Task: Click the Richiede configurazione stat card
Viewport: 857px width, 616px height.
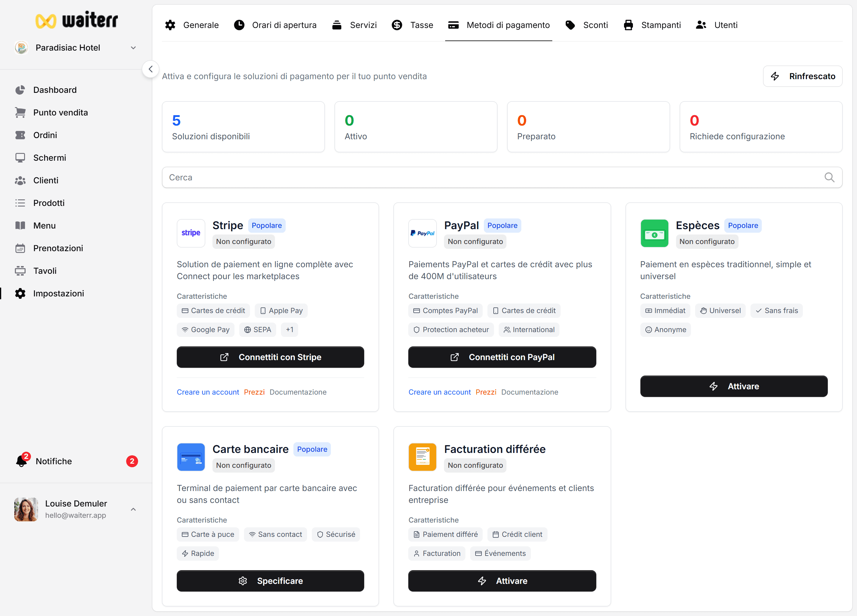Action: point(761,127)
